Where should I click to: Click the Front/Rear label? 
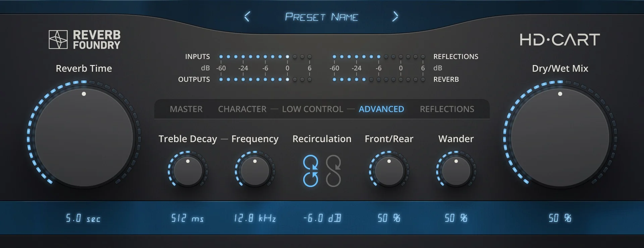pyautogui.click(x=389, y=139)
